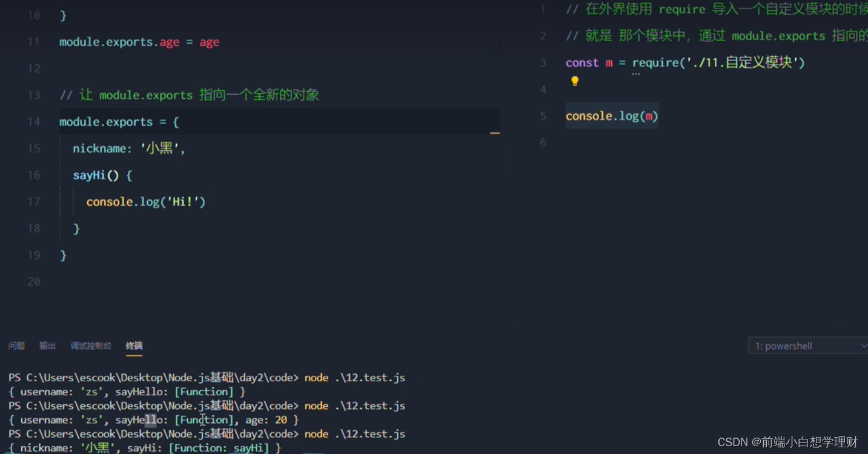Click 'module.exports = {' on line 14
Screen dimensions: 868x454
(119, 122)
